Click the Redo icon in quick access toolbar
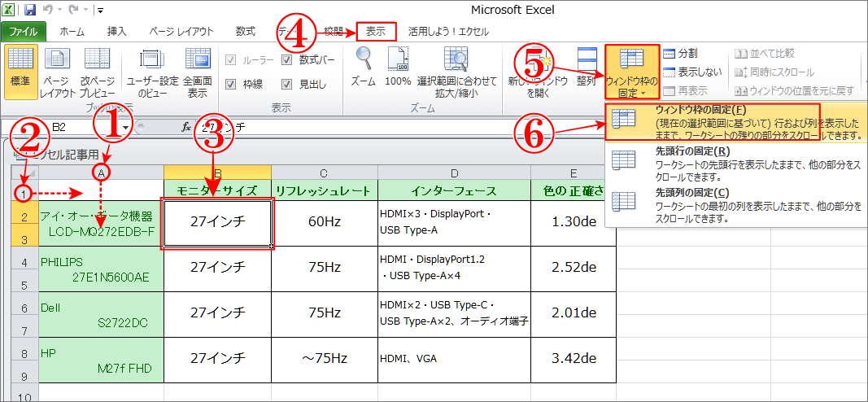Screen dimensions: 868x402 (x=75, y=9)
